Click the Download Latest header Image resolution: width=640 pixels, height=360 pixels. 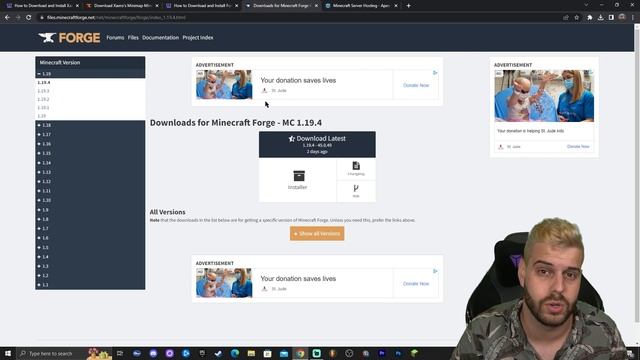pyautogui.click(x=317, y=144)
